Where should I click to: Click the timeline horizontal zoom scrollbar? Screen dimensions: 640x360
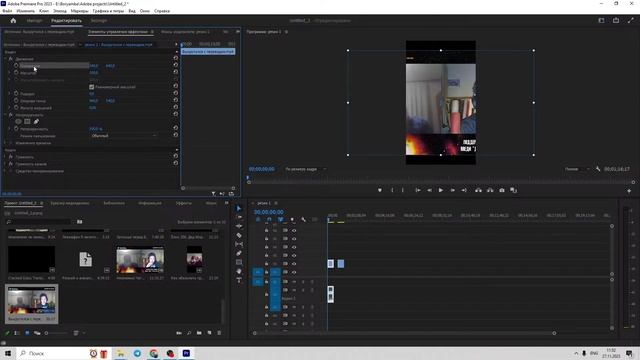(404, 333)
